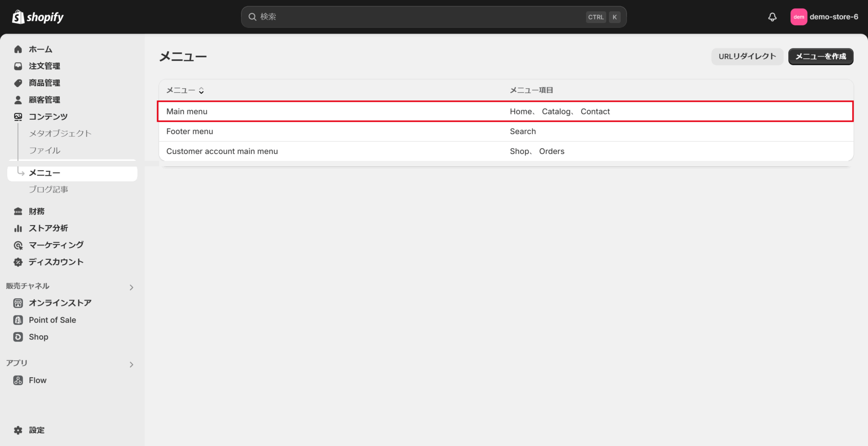This screenshot has height=446, width=868.
Task: Click the demo-store-6 store name
Action: tap(834, 17)
